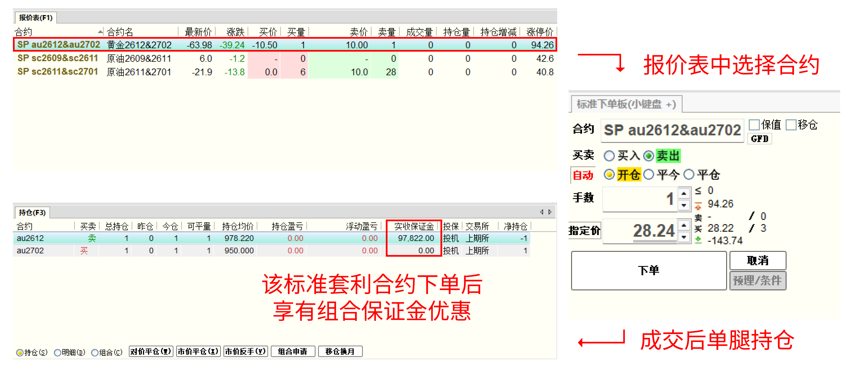Click the 持仓均价 column header
The height and width of the screenshot is (386, 868).
pyautogui.click(x=237, y=226)
